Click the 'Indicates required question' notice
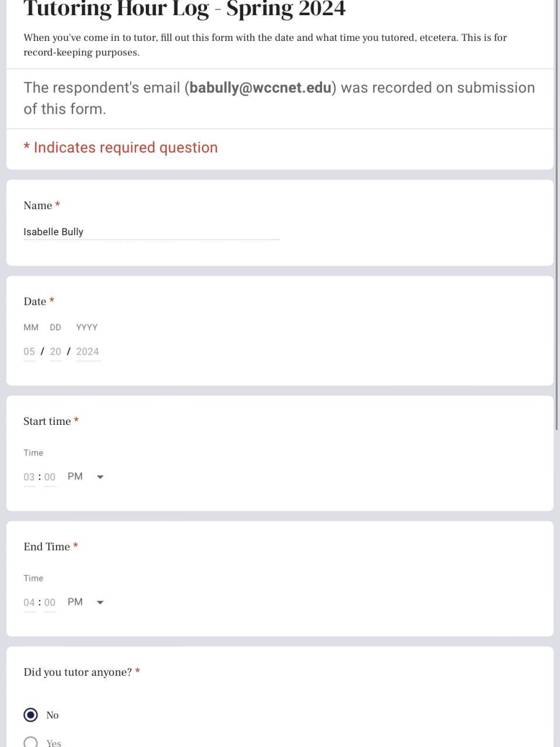This screenshot has height=747, width=560. tap(121, 148)
